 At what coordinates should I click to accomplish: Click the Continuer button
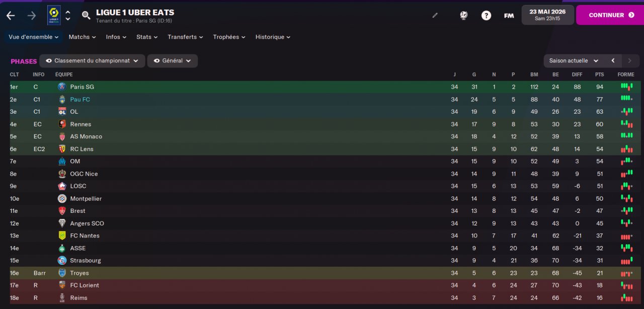610,15
